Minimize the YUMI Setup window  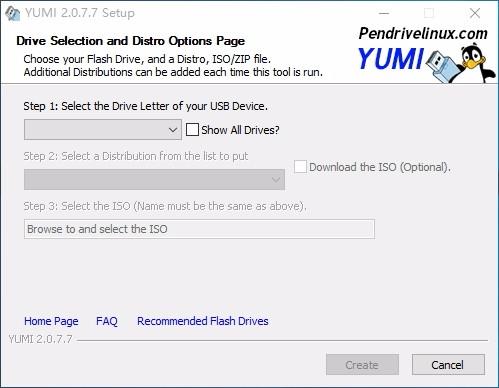click(384, 13)
